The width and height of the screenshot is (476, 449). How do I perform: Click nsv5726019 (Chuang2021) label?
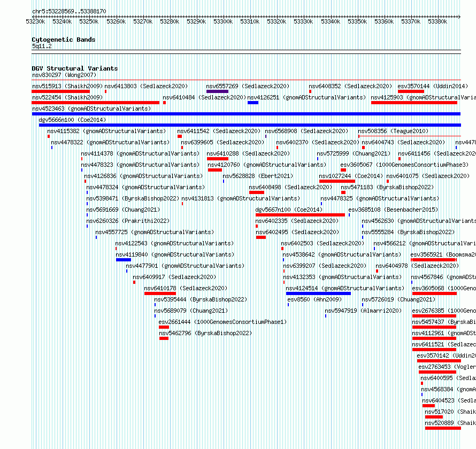tap(398, 299)
